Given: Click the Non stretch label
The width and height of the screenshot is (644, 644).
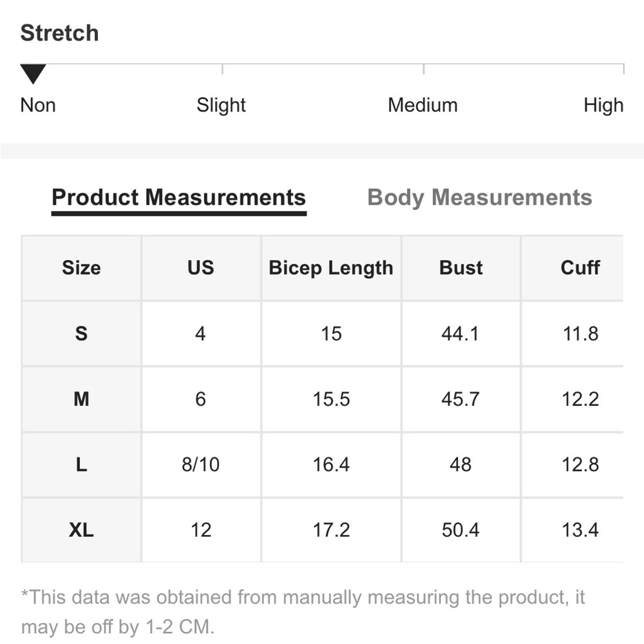Looking at the screenshot, I should [38, 105].
